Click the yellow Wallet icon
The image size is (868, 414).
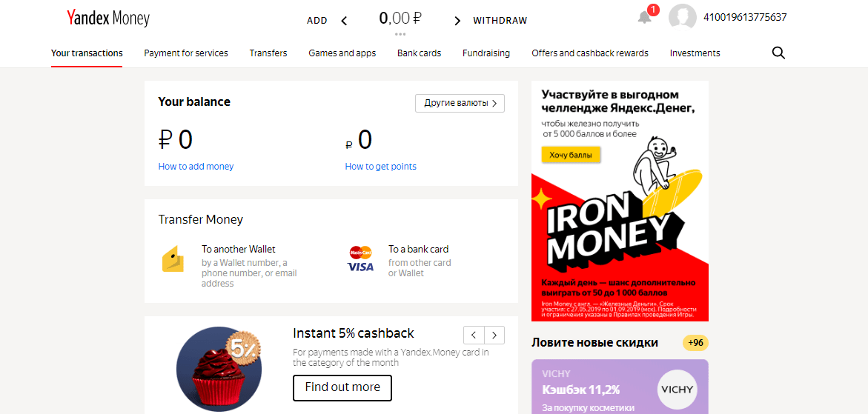tap(173, 258)
